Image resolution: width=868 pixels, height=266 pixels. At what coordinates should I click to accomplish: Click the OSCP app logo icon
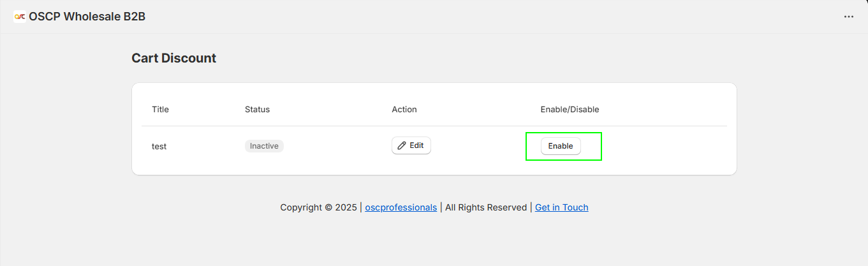click(x=20, y=17)
